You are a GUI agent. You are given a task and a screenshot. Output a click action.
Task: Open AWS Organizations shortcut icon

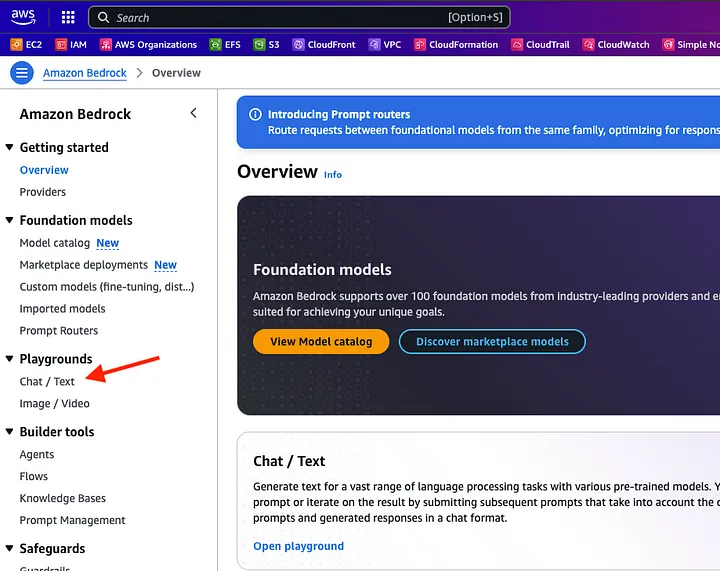click(106, 45)
